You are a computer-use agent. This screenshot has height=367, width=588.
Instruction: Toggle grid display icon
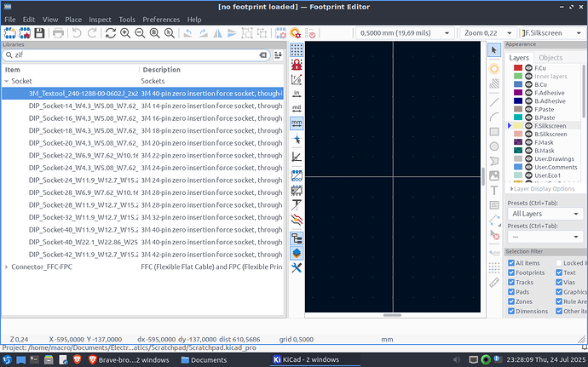(297, 49)
